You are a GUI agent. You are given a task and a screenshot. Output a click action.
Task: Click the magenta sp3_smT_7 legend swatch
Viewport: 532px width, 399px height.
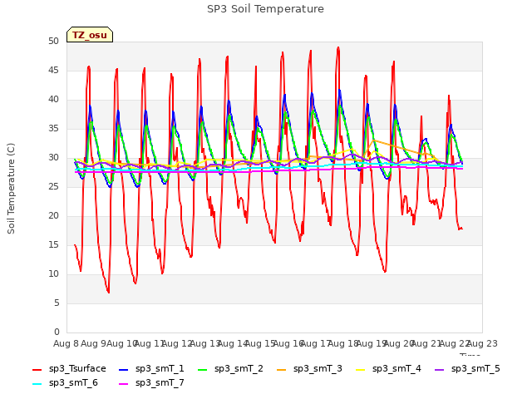124,384
